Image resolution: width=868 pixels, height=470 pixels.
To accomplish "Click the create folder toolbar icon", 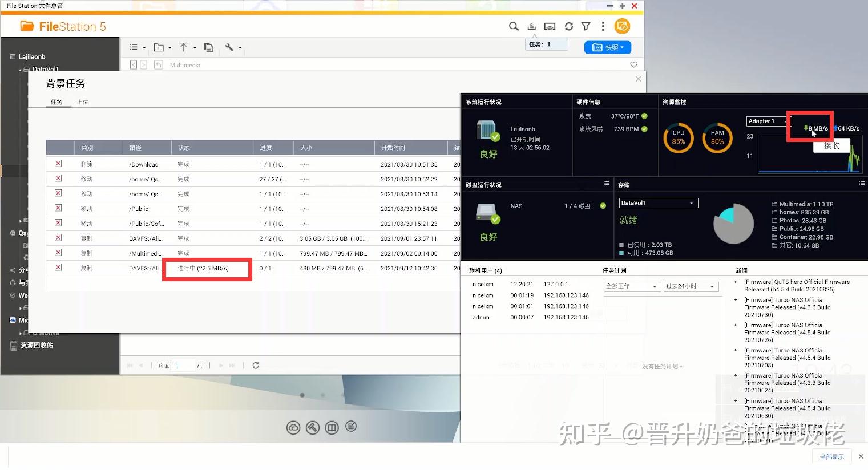I will click(x=159, y=47).
